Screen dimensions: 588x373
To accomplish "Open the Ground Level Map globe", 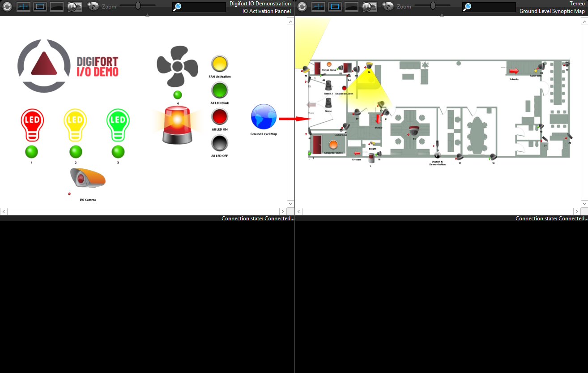I will [x=264, y=117].
